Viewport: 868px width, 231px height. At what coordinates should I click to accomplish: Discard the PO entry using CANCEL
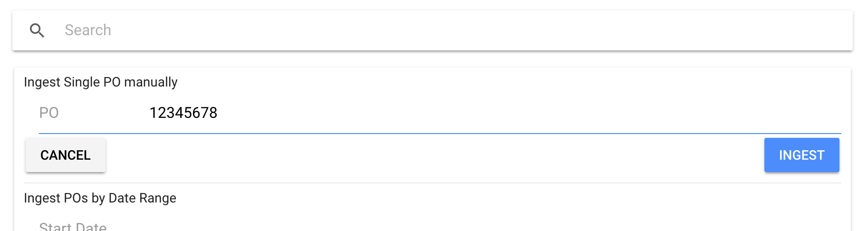66,155
